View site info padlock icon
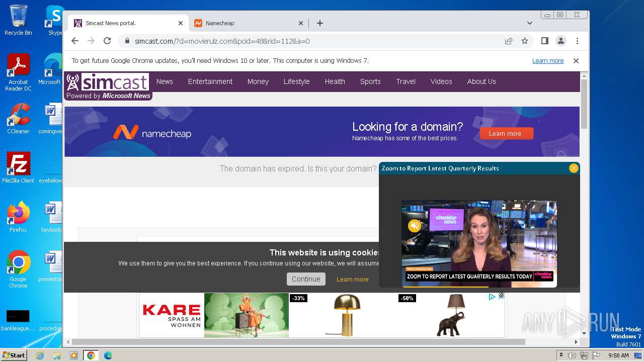 point(127,41)
